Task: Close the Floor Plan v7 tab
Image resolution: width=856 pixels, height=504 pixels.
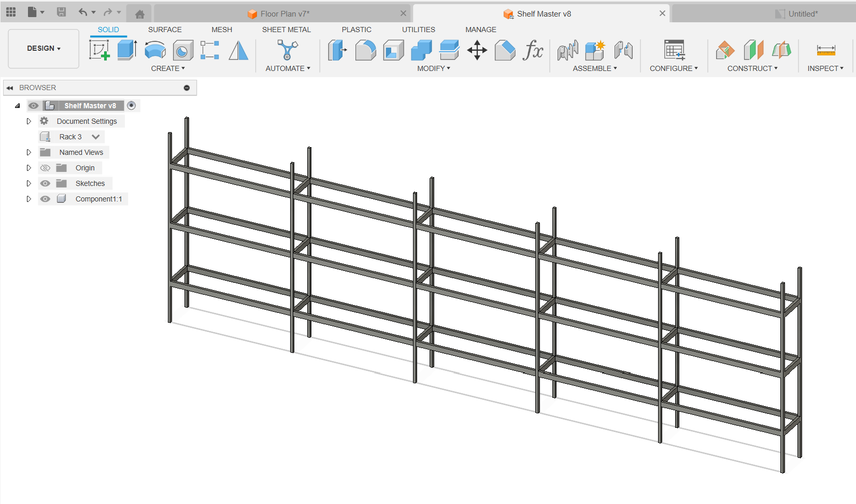Action: pos(403,13)
